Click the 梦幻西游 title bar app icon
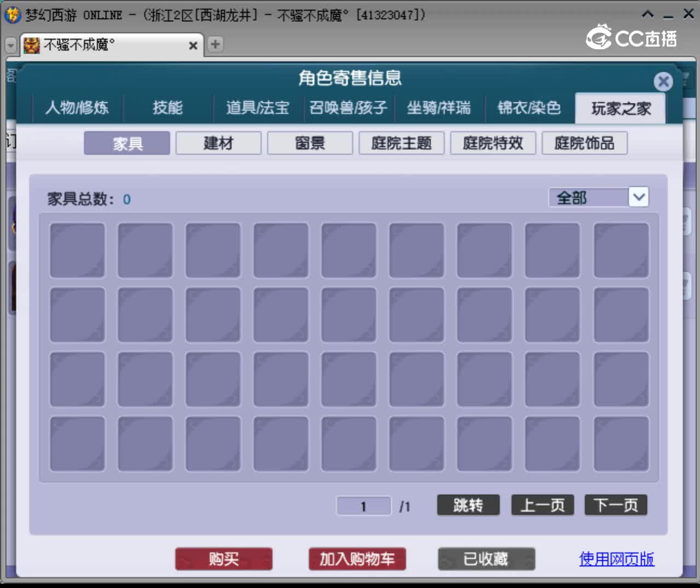Screen dimensions: 700x588 coord(12,15)
